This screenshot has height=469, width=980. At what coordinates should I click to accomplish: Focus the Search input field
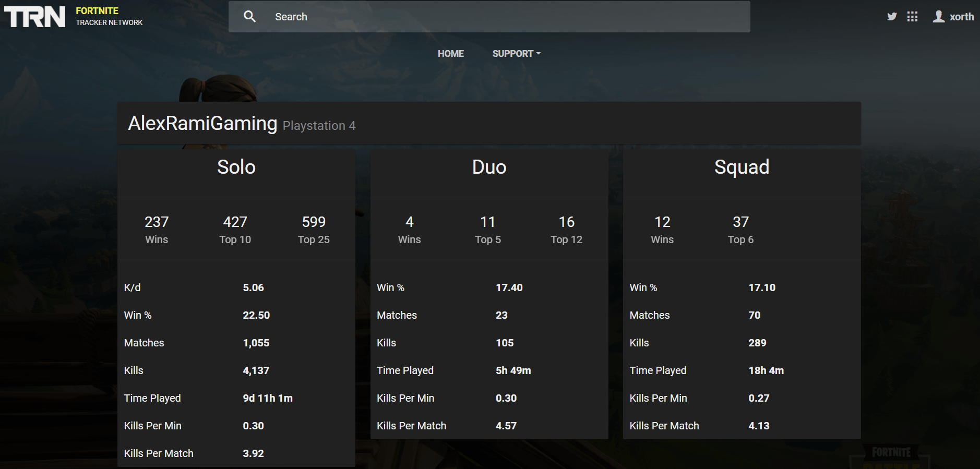489,17
